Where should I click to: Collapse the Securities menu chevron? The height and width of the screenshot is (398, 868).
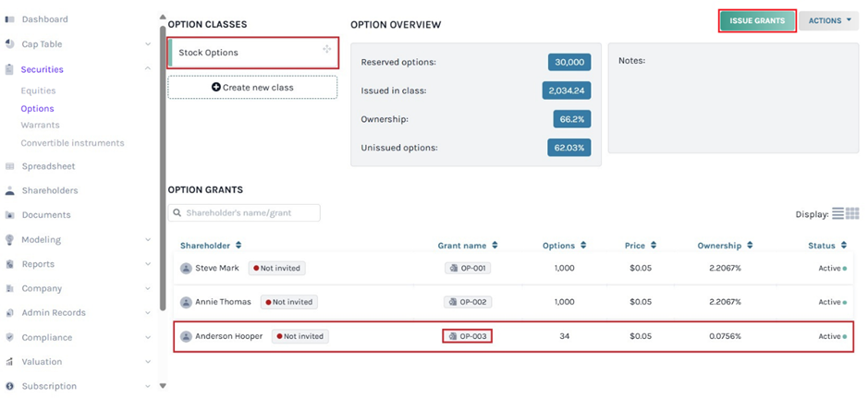tap(148, 68)
